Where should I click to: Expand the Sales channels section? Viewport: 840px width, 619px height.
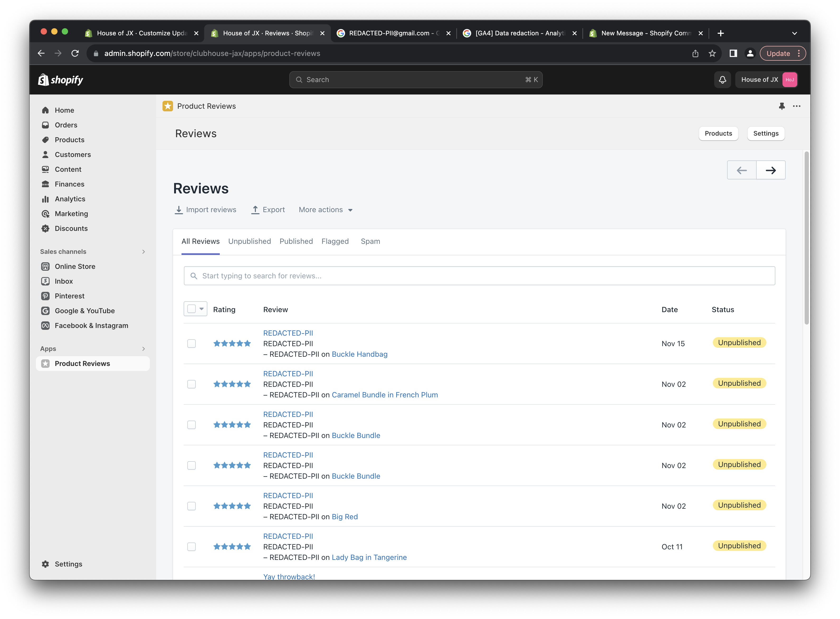[x=144, y=252]
